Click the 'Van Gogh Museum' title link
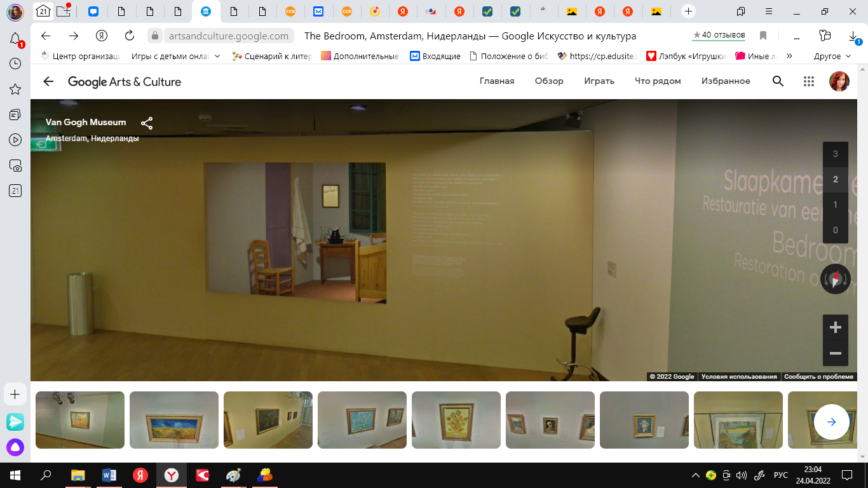Viewport: 868px width, 488px height. (x=86, y=122)
